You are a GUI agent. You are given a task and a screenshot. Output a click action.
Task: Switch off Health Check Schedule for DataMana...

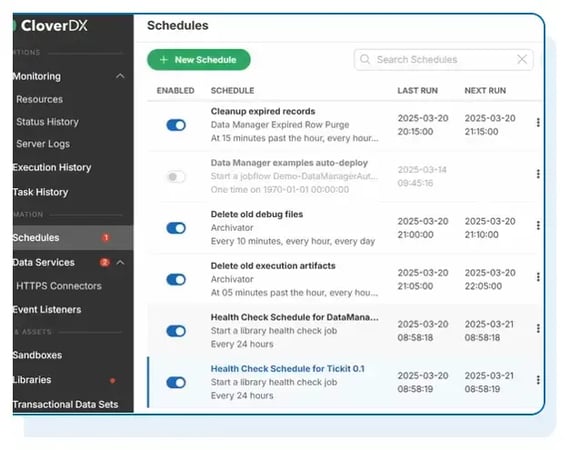(x=176, y=331)
